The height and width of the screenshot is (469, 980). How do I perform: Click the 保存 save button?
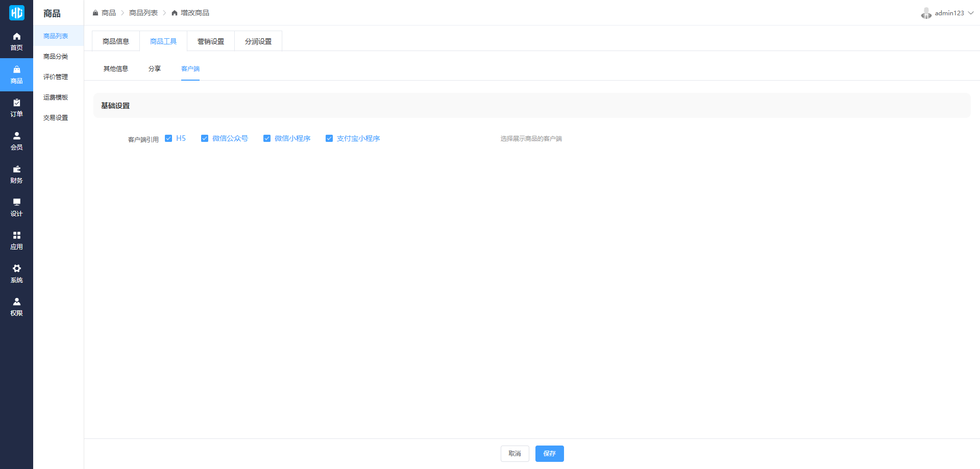pyautogui.click(x=549, y=454)
